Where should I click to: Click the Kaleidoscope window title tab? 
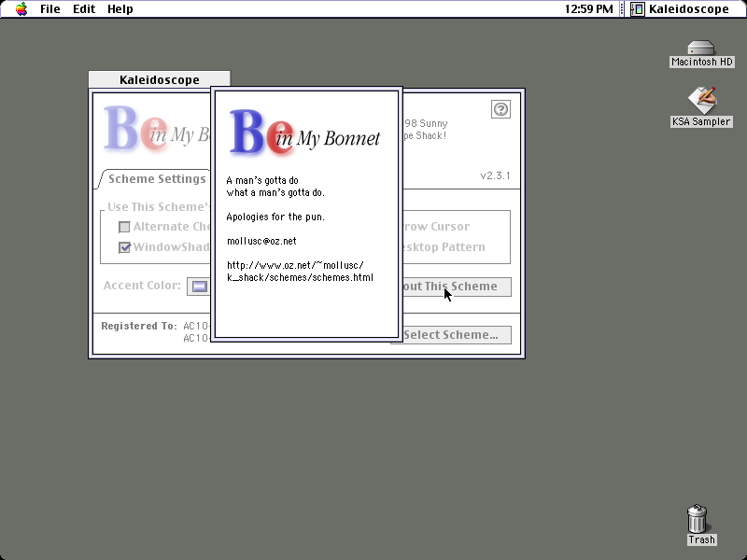pyautogui.click(x=159, y=79)
